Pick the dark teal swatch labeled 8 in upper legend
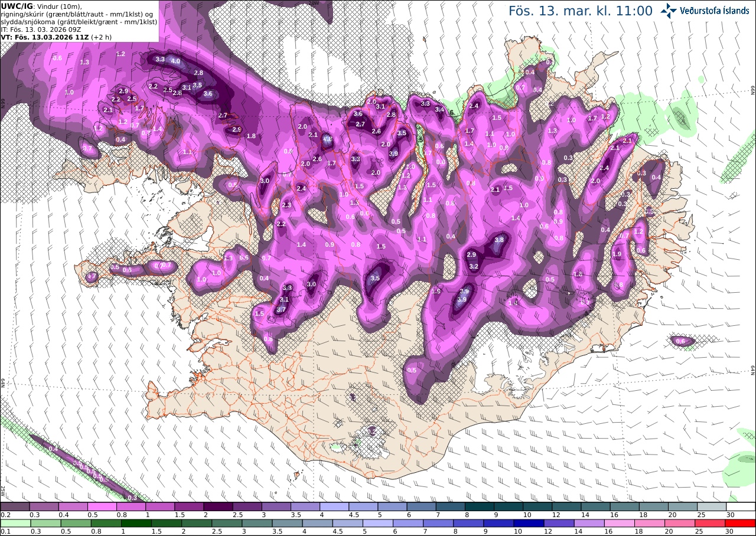Screen dimensions: 756x536 tap(480, 506)
